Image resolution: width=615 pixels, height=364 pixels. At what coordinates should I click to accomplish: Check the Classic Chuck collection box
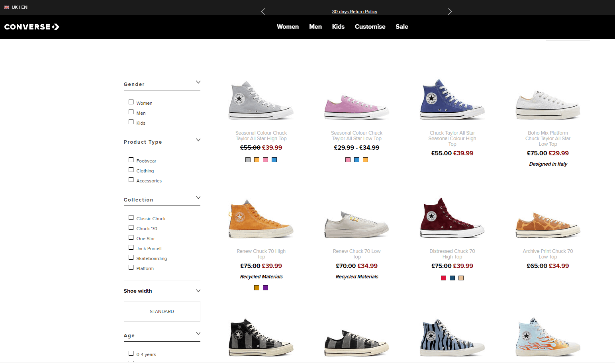[x=131, y=217]
